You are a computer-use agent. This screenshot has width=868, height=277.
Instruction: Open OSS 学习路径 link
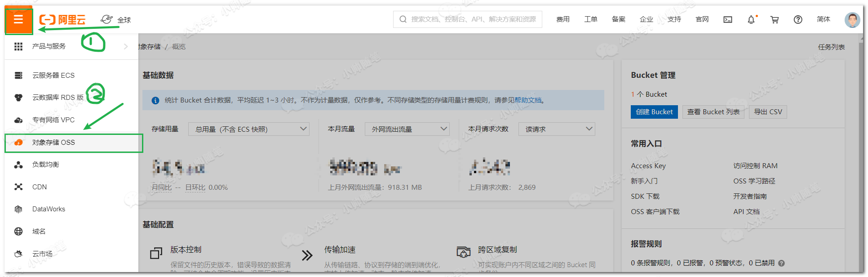[754, 181]
